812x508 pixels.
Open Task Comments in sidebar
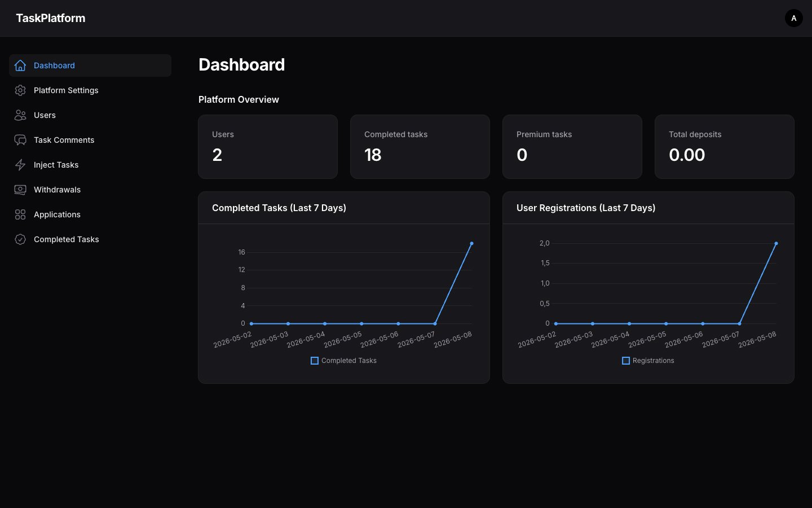click(90, 140)
